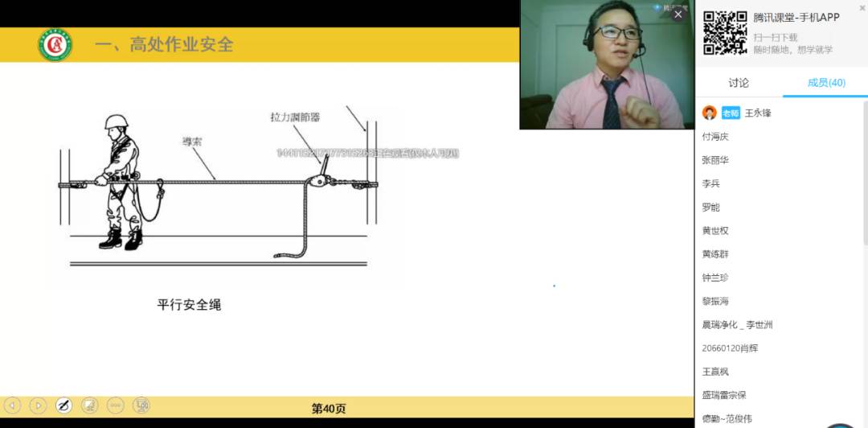868x428 pixels.
Task: Select member 晨瑞净化 _ 李世洲
Action: click(x=737, y=325)
